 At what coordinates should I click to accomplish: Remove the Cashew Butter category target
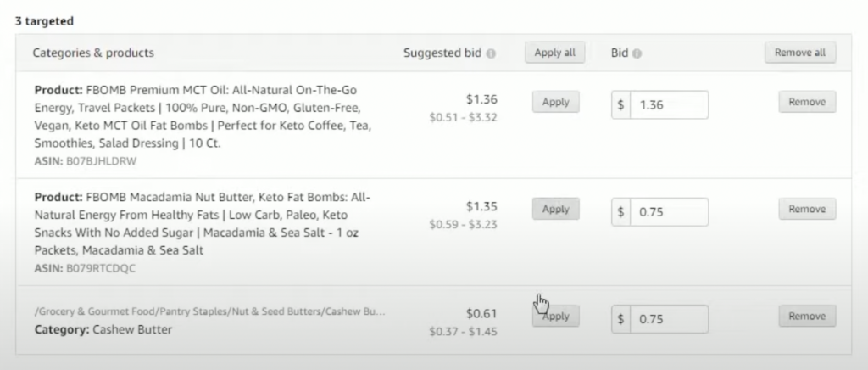tap(807, 316)
